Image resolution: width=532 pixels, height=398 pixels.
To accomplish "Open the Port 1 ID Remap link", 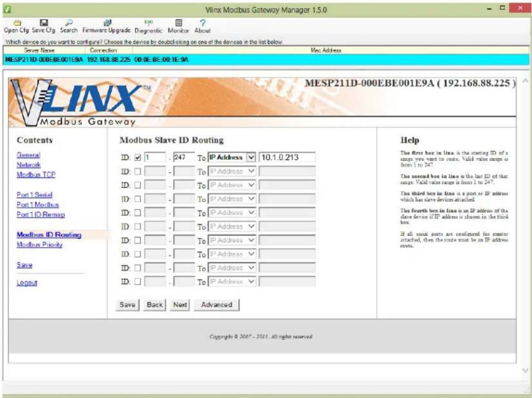I will click(x=41, y=215).
